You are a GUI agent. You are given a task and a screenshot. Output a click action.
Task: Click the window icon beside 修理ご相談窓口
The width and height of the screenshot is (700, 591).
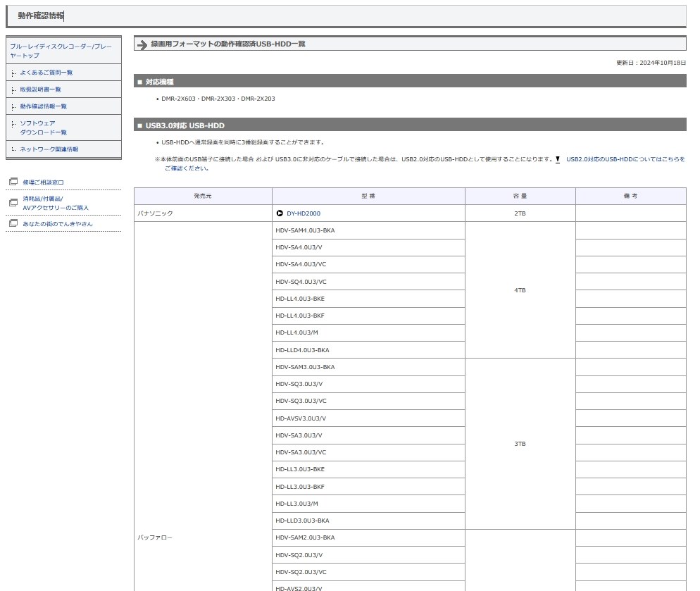tap(13, 182)
